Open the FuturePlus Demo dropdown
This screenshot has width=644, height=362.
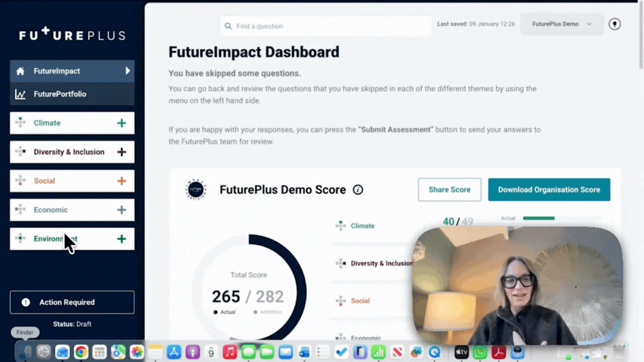pos(561,24)
